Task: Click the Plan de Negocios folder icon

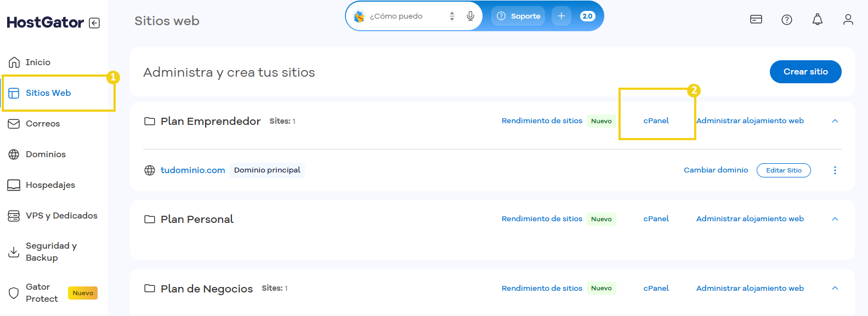Action: pyautogui.click(x=150, y=289)
